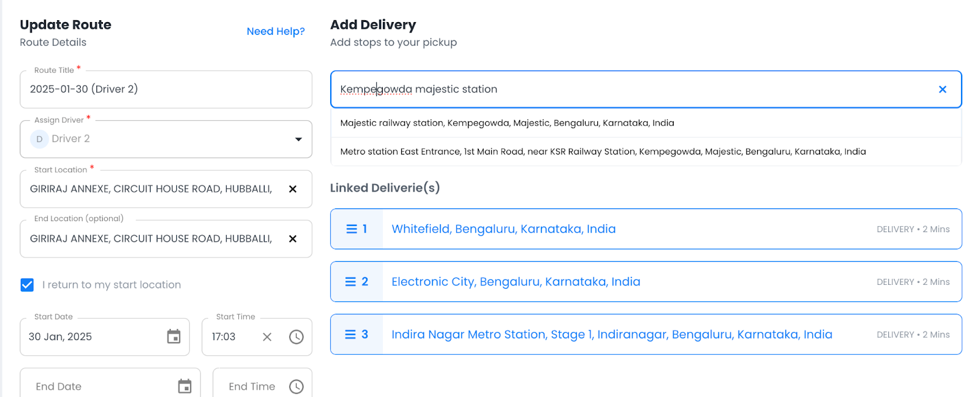Click the Driver 2 avatar badge
The height and width of the screenshot is (397, 980).
(39, 138)
